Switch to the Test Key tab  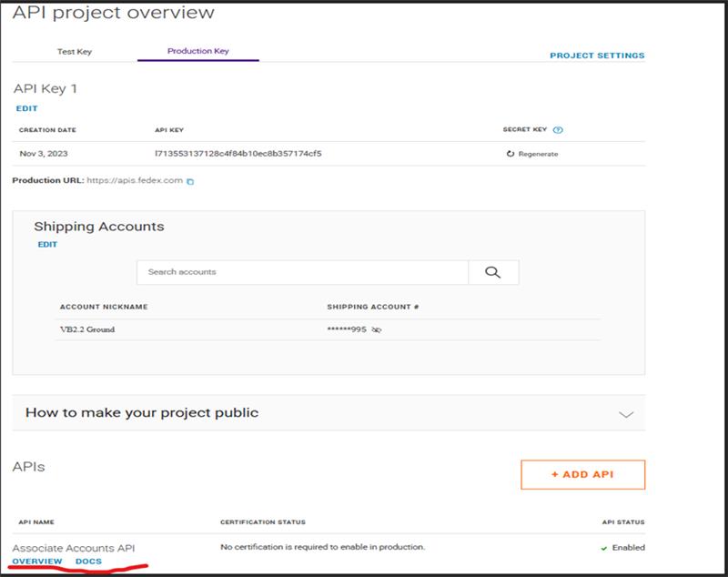(x=75, y=52)
